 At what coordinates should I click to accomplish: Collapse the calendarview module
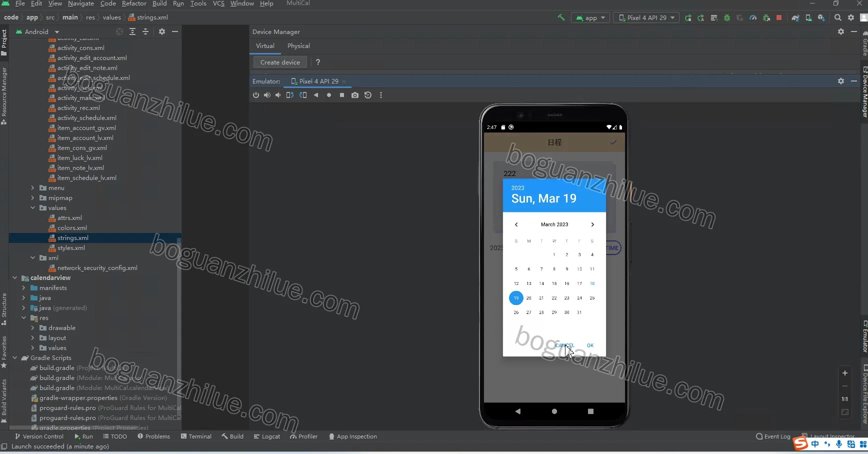(x=15, y=278)
